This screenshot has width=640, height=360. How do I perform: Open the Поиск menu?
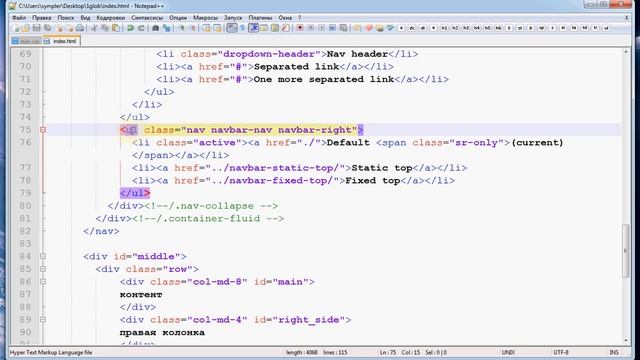66,18
